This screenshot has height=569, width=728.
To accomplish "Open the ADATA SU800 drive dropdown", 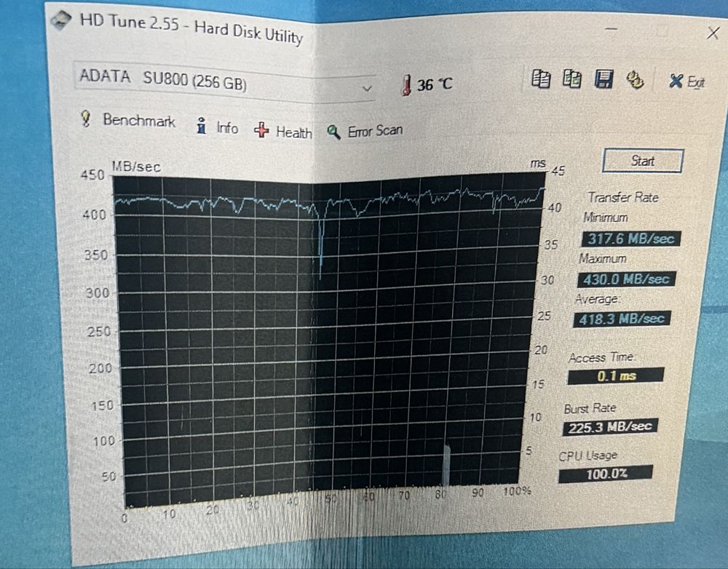I will (226, 82).
